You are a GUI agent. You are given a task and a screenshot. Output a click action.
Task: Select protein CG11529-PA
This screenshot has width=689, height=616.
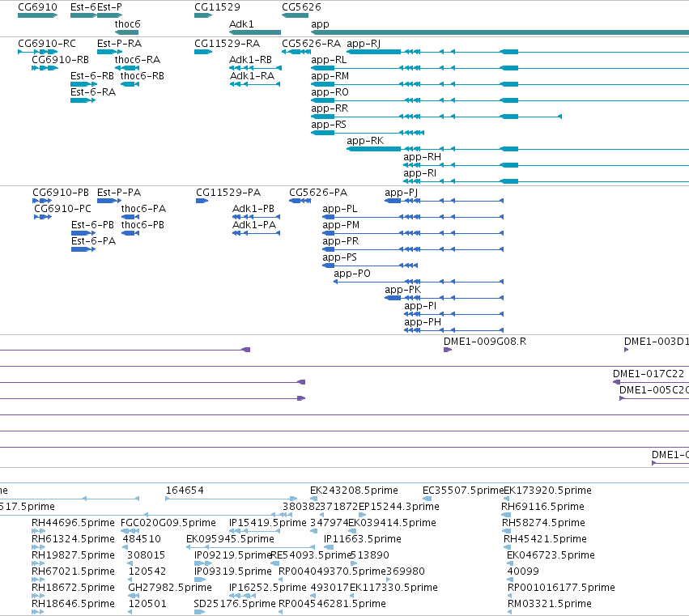pyautogui.click(x=228, y=193)
